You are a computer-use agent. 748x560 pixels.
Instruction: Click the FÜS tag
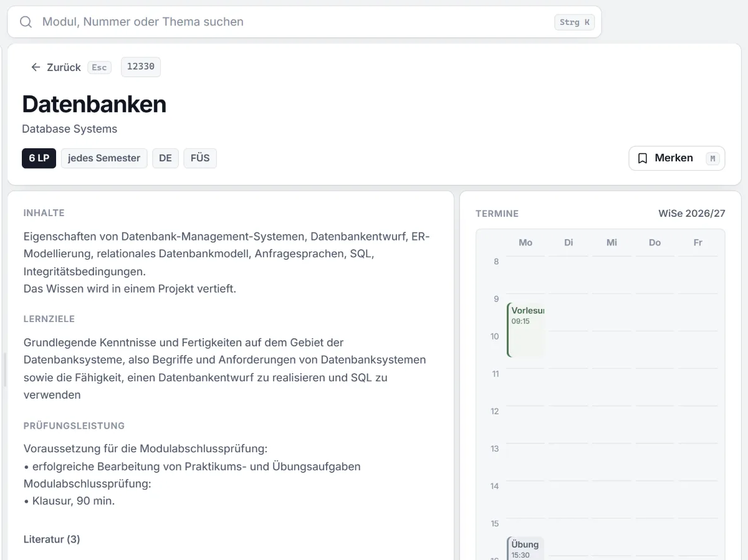(200, 158)
